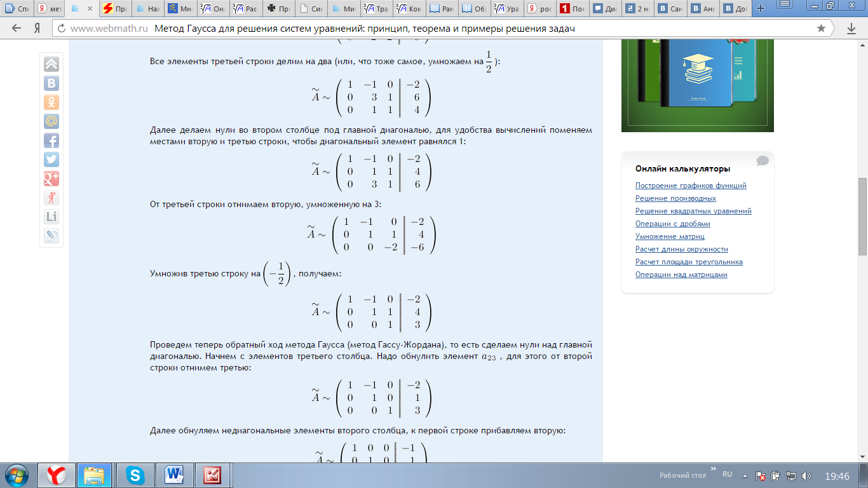Image resolution: width=868 pixels, height=488 pixels.
Task: Open power plug tray icon
Action: tap(776, 475)
